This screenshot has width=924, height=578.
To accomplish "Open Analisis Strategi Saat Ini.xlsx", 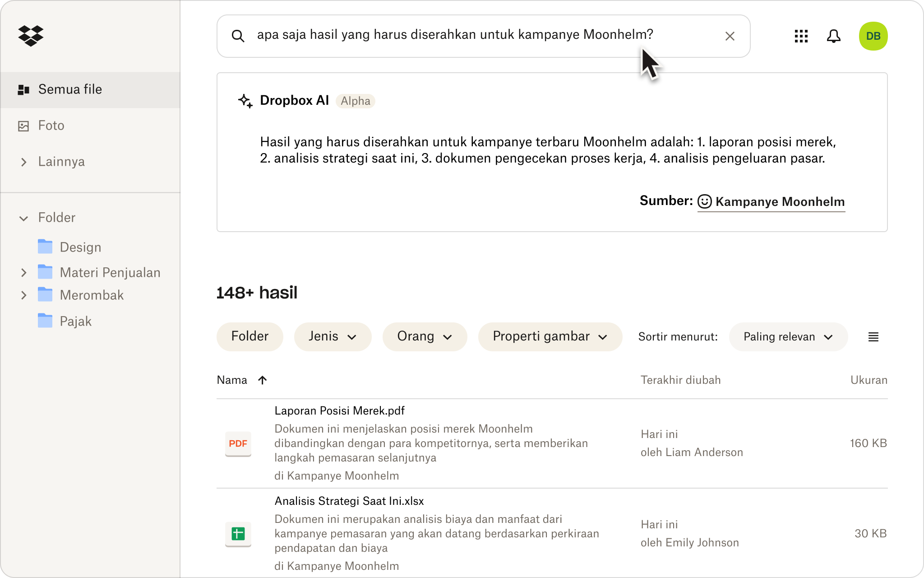I will click(349, 501).
